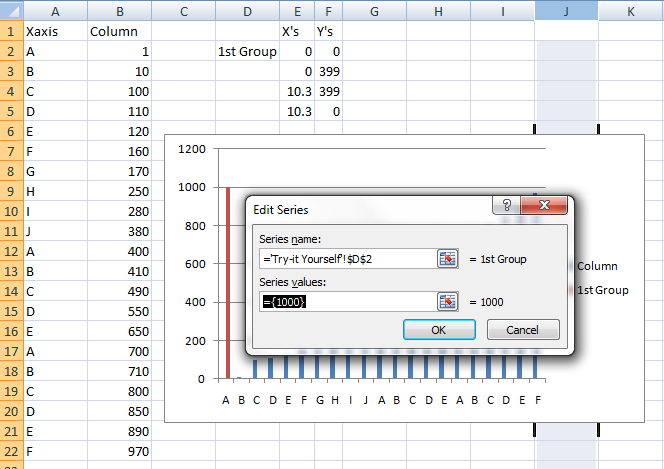Viewport: 664px width, 469px height.
Task: Click cell containing 'Xaxis'
Action: [x=55, y=31]
